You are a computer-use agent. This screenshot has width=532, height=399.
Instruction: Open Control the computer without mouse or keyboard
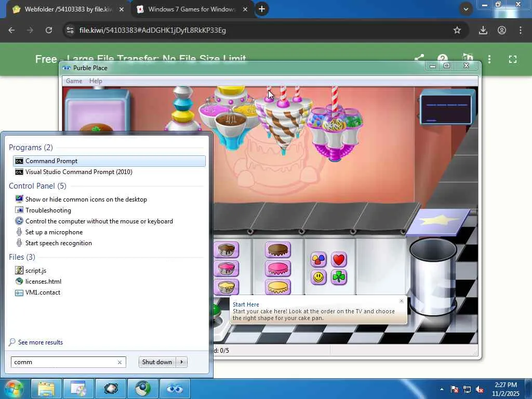pos(109,221)
